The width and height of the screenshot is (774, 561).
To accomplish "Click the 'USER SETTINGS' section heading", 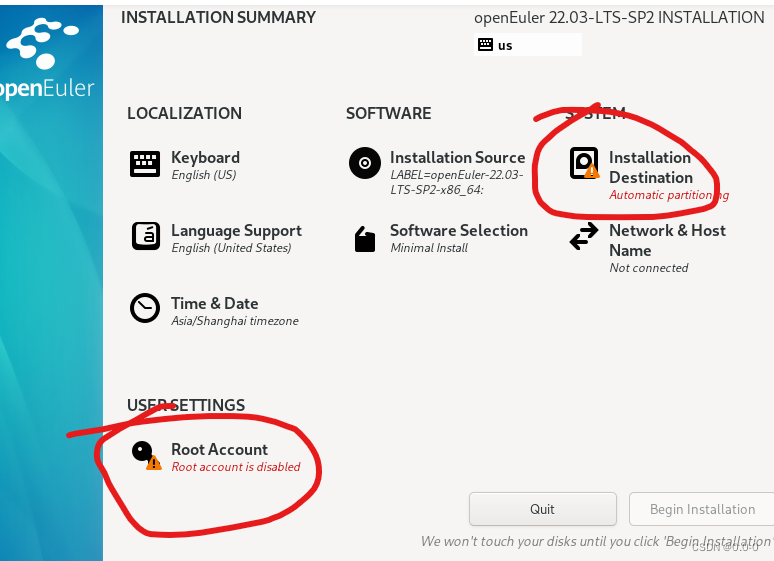I will click(x=186, y=405).
